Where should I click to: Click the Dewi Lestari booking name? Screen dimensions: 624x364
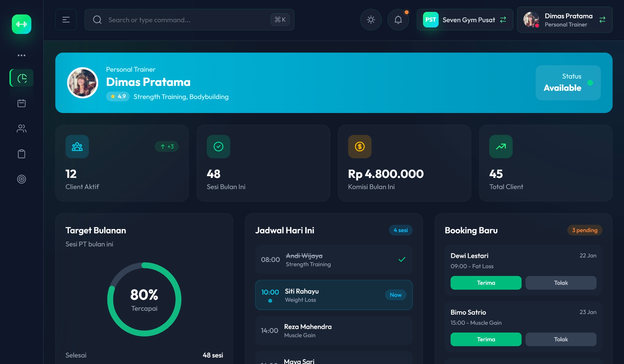click(x=469, y=256)
